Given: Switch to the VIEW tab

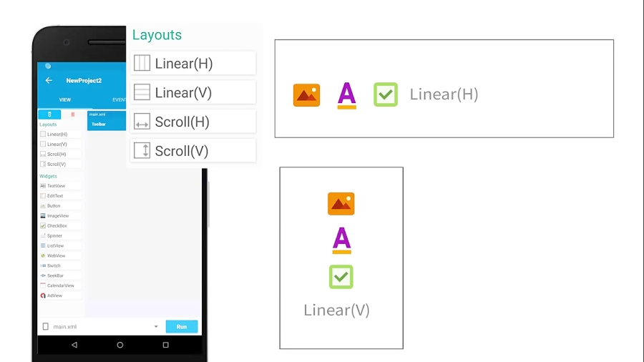Looking at the screenshot, I should tap(65, 100).
